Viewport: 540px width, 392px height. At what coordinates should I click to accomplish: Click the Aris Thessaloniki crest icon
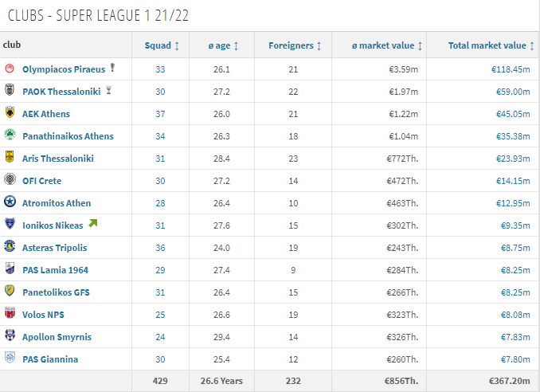10,157
